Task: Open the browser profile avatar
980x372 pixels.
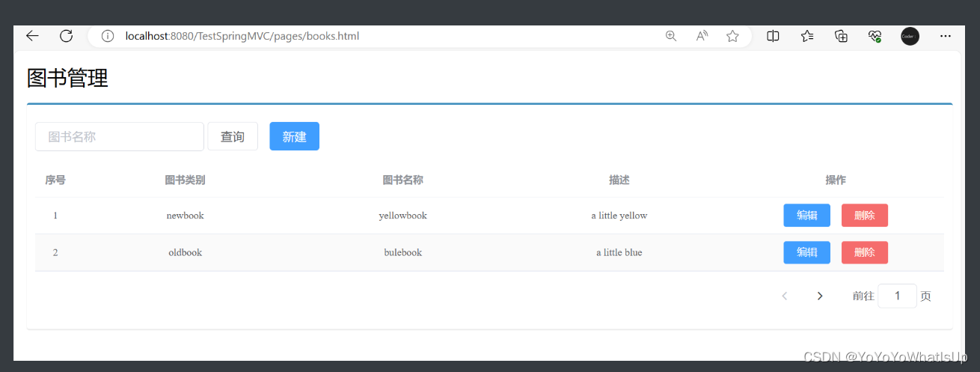Action: (x=910, y=36)
